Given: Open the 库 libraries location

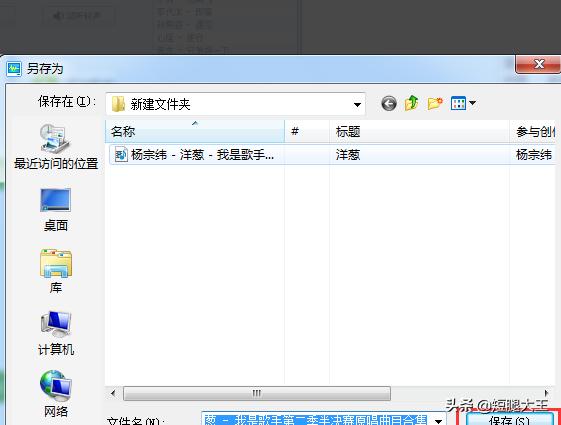Looking at the screenshot, I should [56, 272].
